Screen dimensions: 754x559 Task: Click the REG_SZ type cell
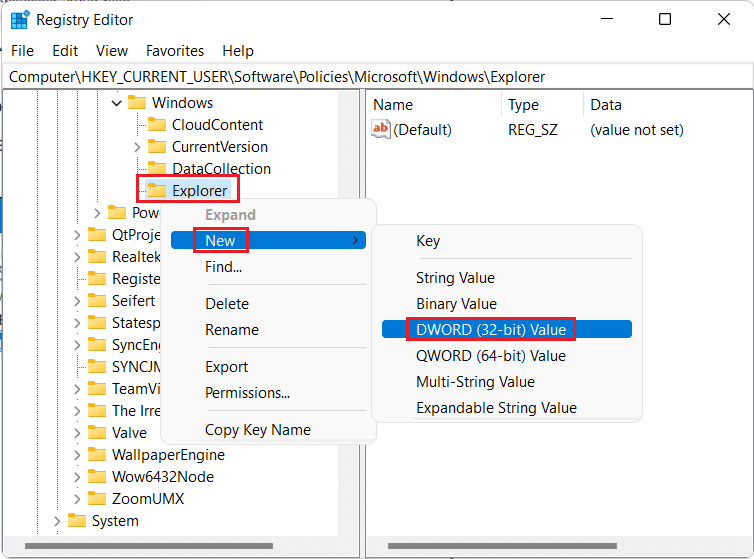533,129
